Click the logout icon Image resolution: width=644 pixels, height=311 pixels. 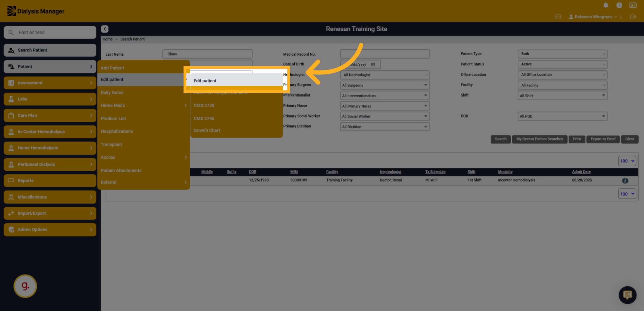(633, 17)
